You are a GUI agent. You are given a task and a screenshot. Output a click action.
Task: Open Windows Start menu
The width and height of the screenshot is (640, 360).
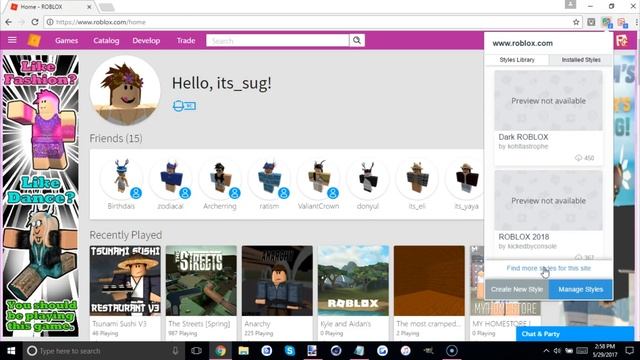(x=11, y=351)
